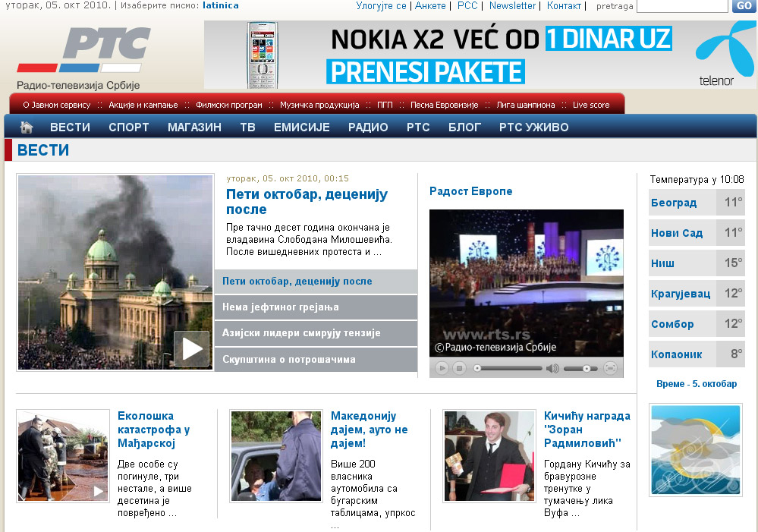Open the Анкете polls link
This screenshot has height=532, width=758.
(x=430, y=6)
